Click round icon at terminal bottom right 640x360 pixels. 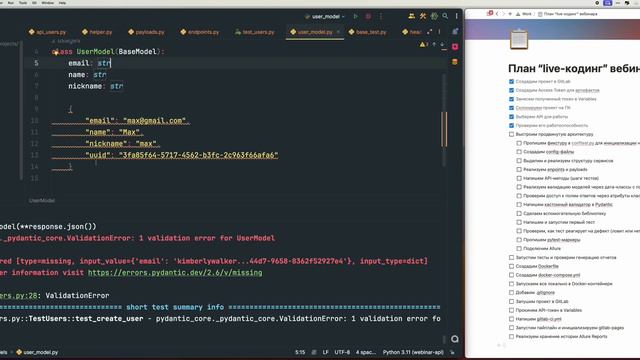click(455, 339)
